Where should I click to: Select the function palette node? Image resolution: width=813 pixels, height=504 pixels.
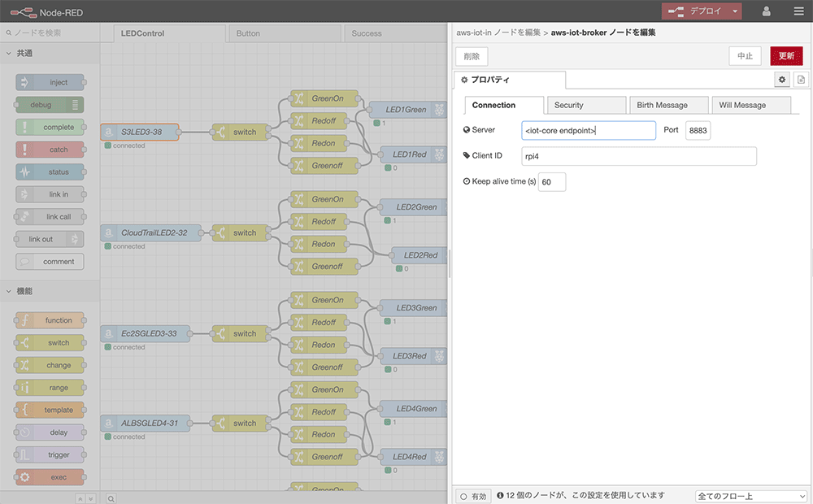coord(50,320)
